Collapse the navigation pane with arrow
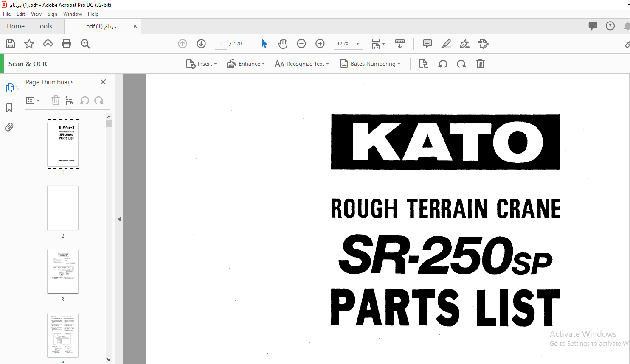 (x=119, y=219)
